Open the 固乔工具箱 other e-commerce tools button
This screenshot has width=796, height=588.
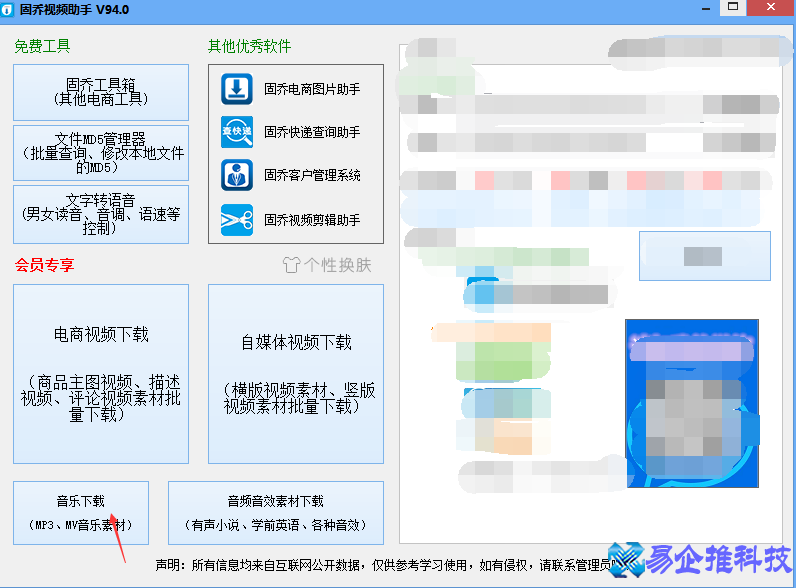(101, 92)
